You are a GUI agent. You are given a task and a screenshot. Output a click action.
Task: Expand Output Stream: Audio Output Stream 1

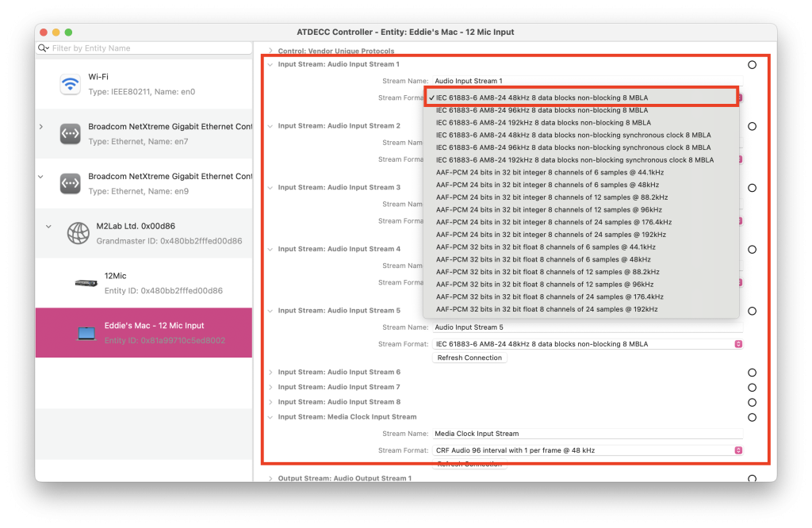270,478
